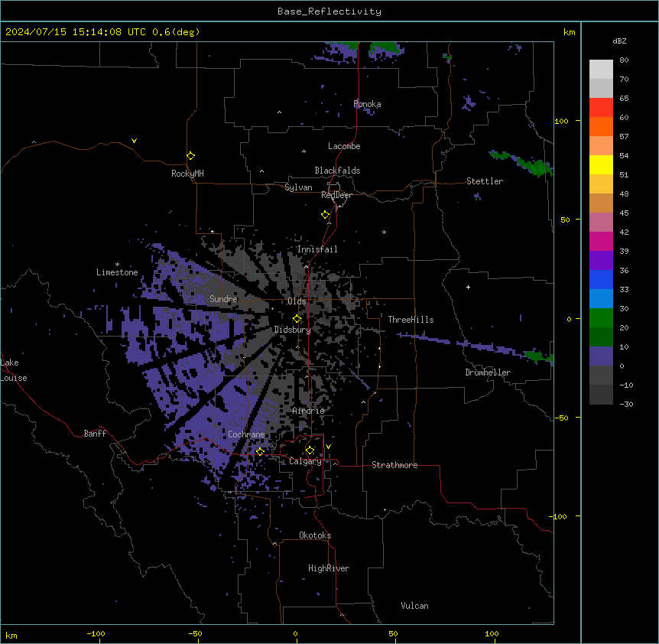Click the Base_Reflectivity title

click(x=329, y=11)
